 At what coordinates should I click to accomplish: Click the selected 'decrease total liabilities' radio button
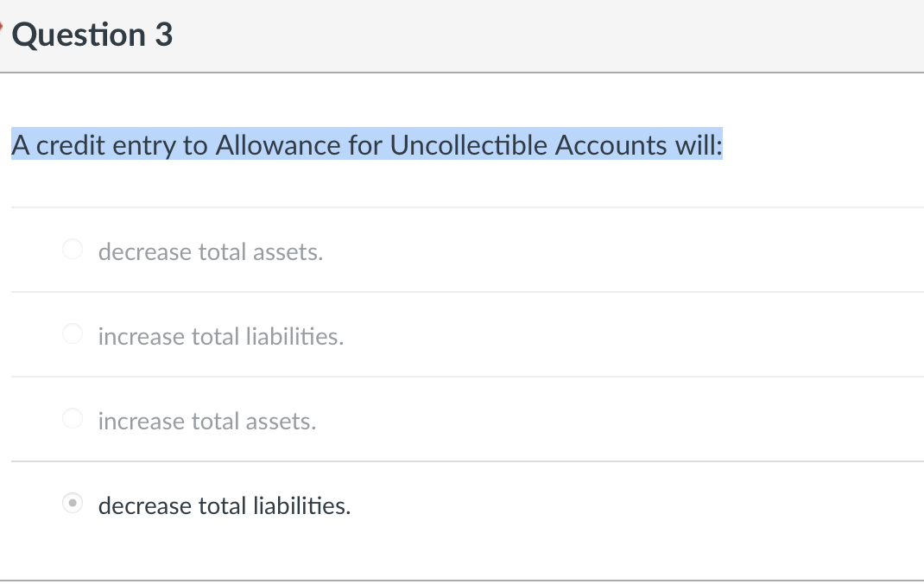(73, 503)
